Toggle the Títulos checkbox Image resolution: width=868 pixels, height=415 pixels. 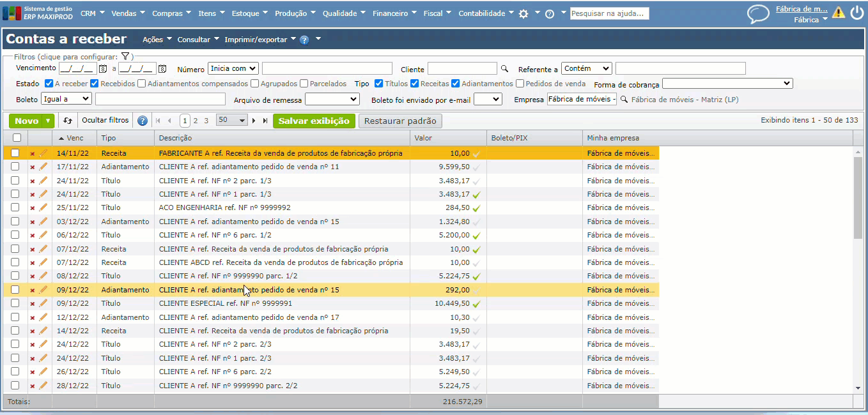(x=378, y=84)
